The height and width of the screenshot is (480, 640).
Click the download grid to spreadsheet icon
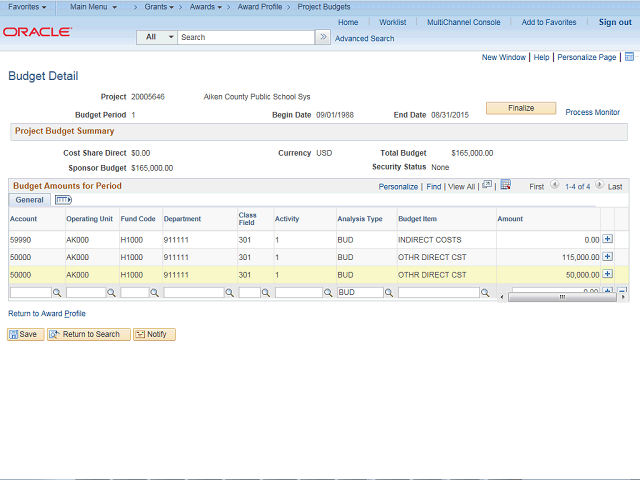(x=506, y=185)
